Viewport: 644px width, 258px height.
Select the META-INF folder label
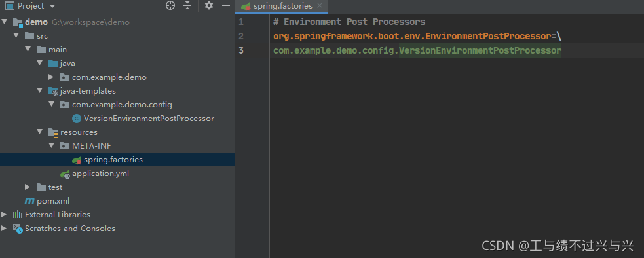point(92,146)
